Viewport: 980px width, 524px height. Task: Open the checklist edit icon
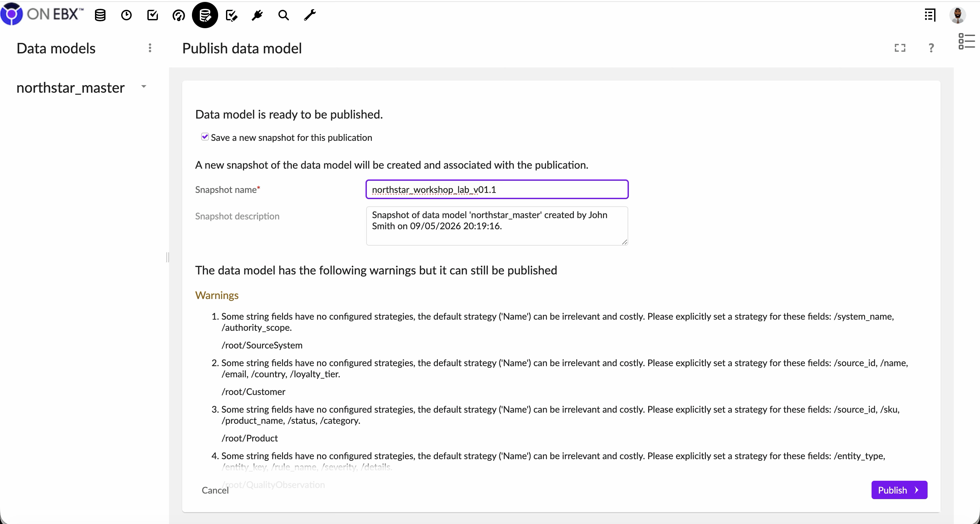click(231, 15)
